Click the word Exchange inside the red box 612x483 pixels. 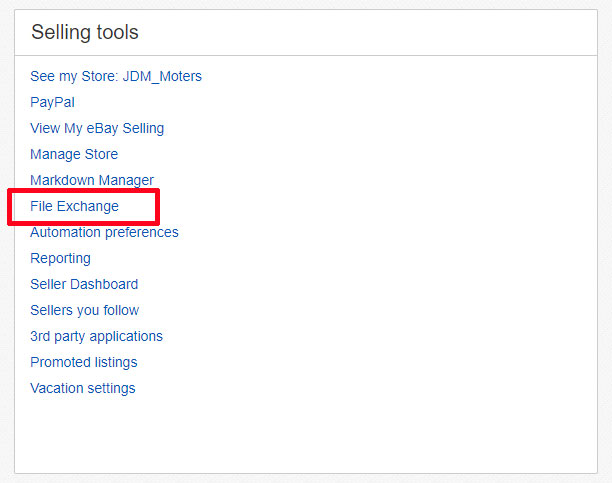[88, 206]
